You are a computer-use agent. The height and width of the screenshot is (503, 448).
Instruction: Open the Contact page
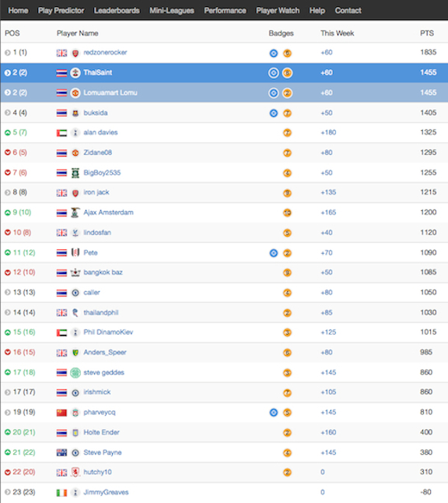point(348,11)
